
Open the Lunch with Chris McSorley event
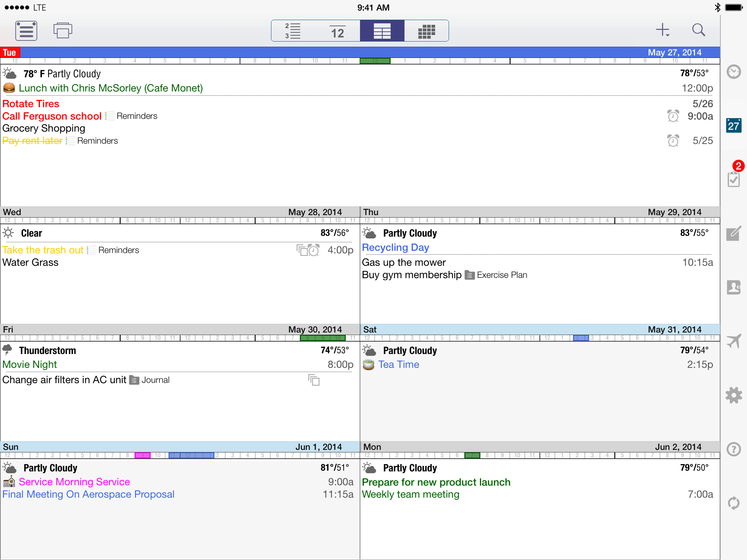click(111, 88)
